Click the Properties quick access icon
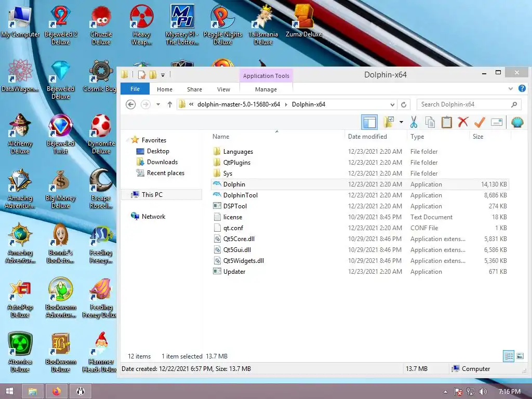Screen dimensions: 532x399 pos(142,75)
